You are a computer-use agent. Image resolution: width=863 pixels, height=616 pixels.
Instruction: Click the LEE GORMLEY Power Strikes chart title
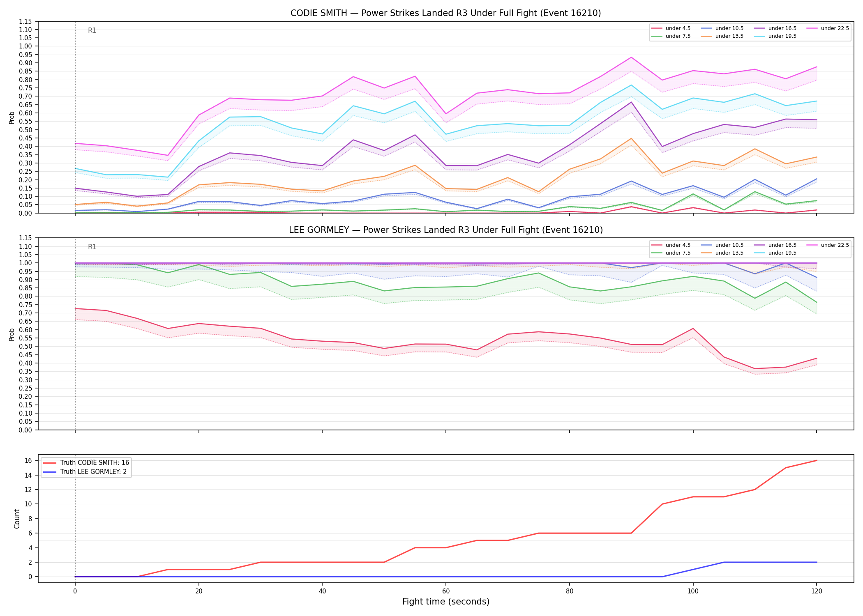click(445, 230)
